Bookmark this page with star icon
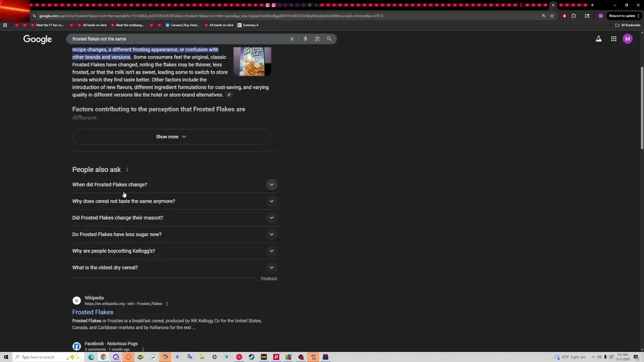 [x=552, y=16]
